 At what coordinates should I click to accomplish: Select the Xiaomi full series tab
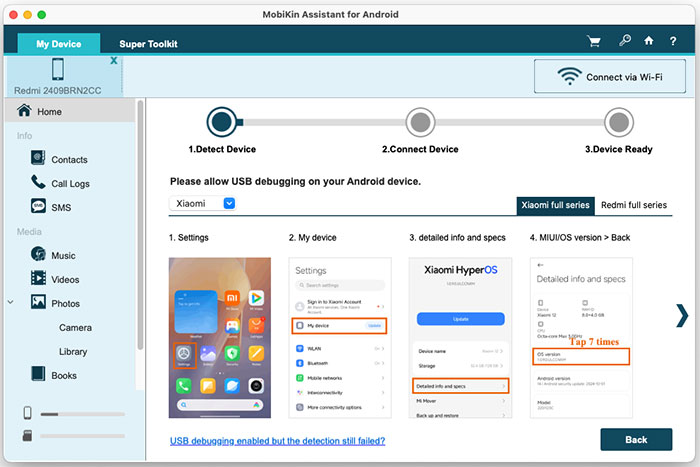[x=555, y=205]
